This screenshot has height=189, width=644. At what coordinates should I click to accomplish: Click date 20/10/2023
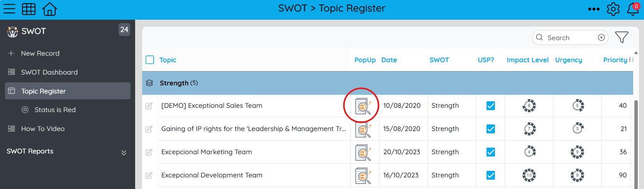402,152
